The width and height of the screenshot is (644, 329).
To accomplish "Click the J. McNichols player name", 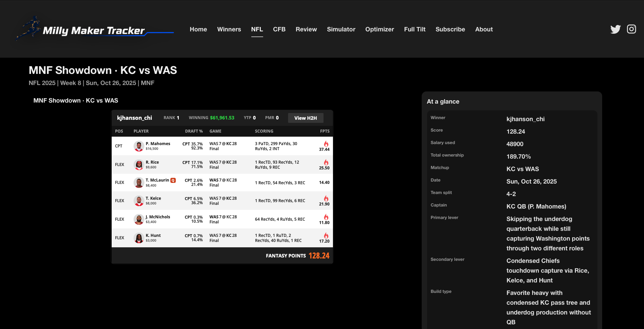I will 158,217.
